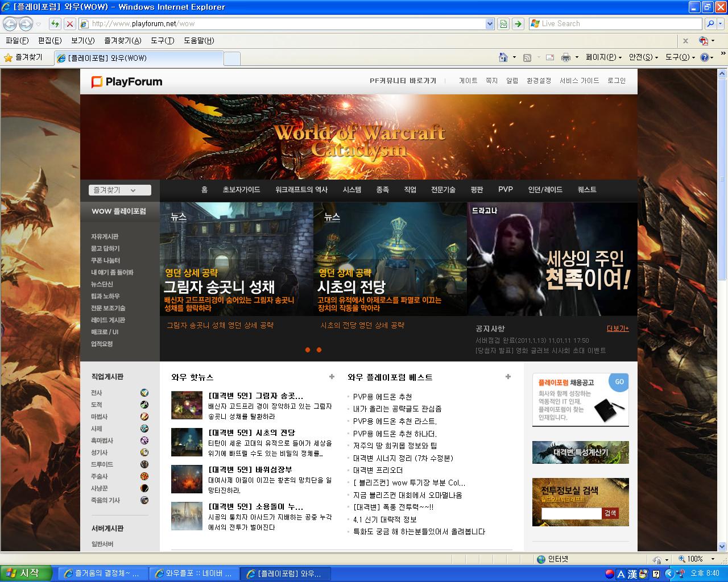The image size is (728, 582).
Task: Click the Live Search magnifier icon
Action: 710,24
